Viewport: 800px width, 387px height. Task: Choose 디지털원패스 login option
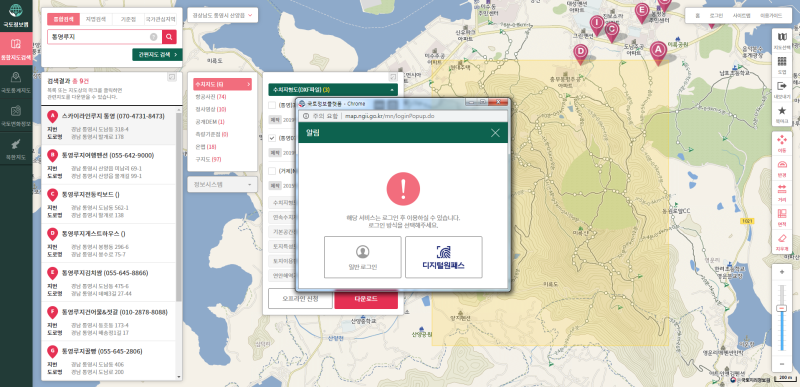[x=443, y=257]
